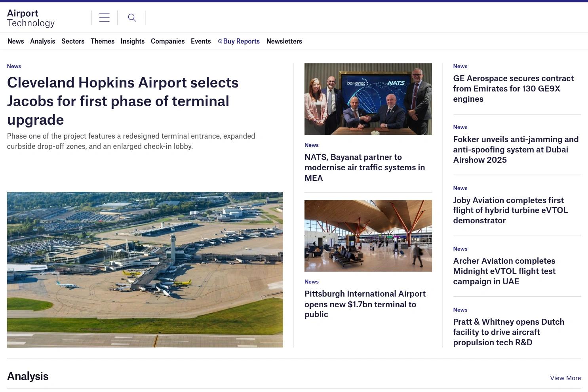Open Joby Aviation hybrid eVTOL article
This screenshot has height=392, width=588.
[x=510, y=210]
